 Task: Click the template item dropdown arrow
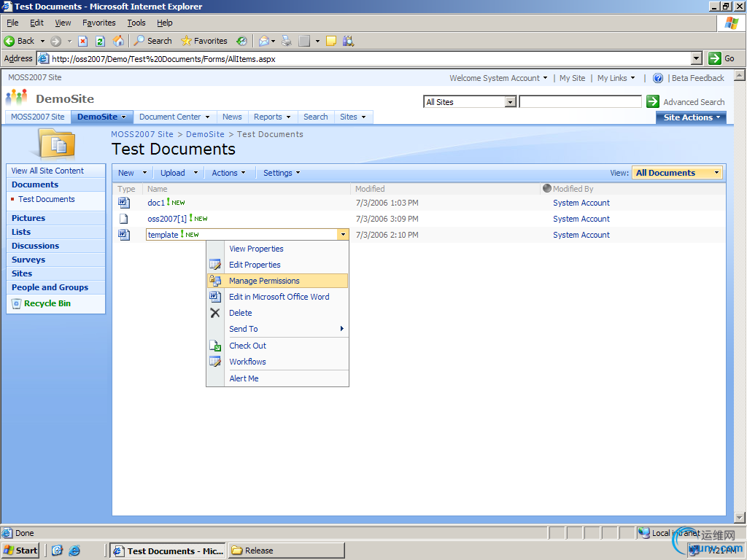coord(343,235)
